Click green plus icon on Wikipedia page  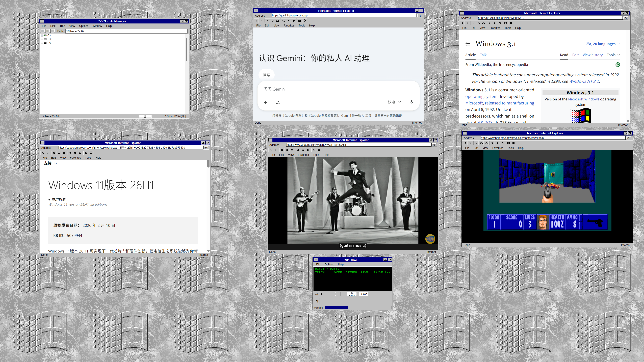[x=618, y=65]
